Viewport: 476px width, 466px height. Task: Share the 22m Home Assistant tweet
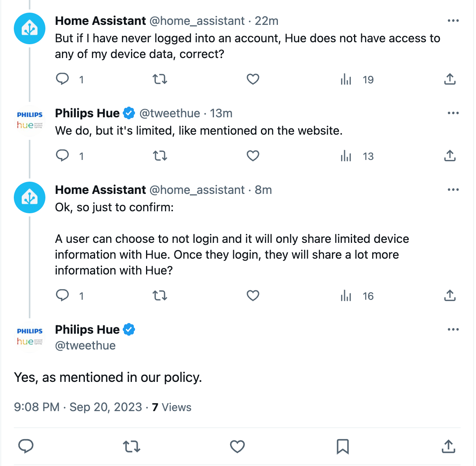450,79
